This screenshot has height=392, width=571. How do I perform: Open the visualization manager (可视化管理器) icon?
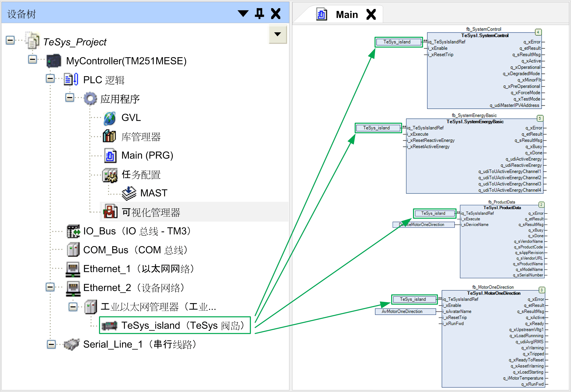(x=110, y=212)
